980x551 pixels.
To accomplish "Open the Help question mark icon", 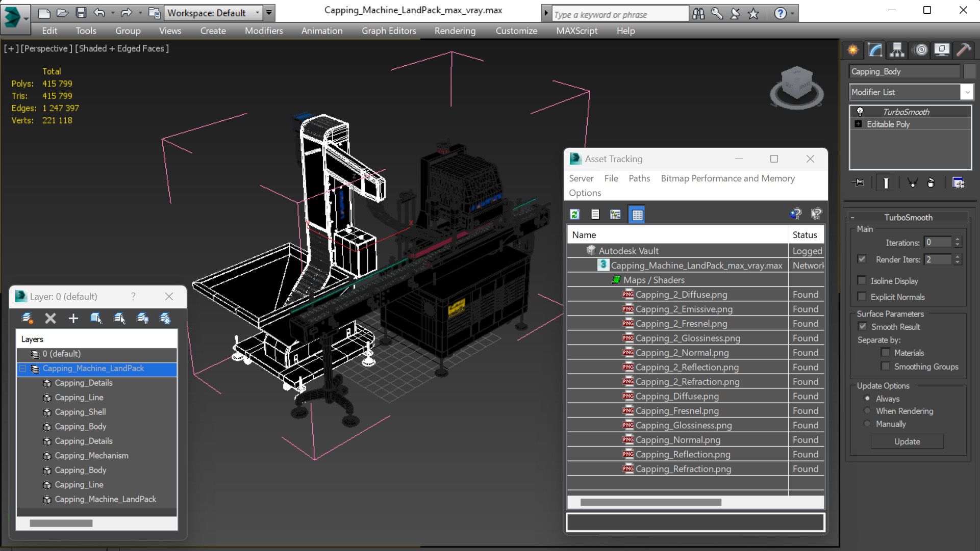I will (780, 13).
